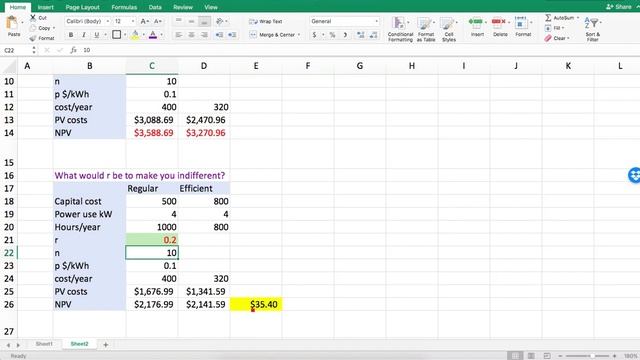Select column C header

pyautogui.click(x=152, y=66)
